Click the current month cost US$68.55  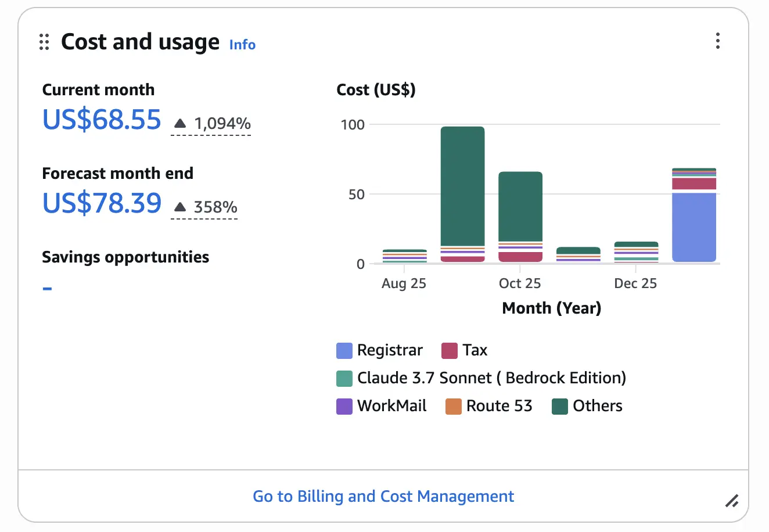click(102, 120)
